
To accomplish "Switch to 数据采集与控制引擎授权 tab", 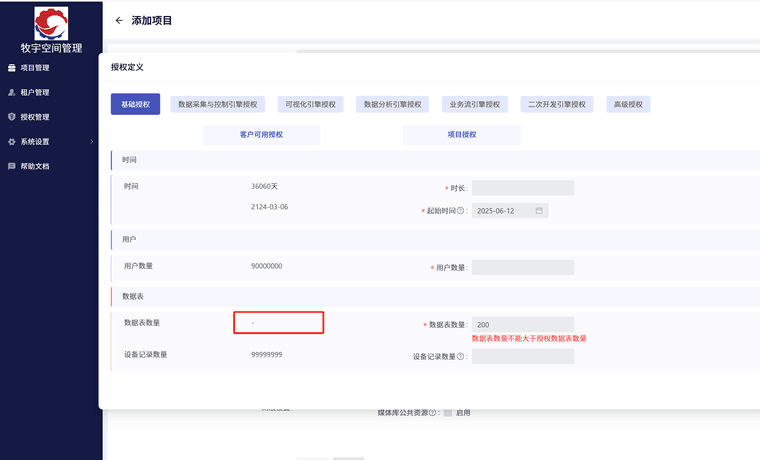I will tap(218, 104).
